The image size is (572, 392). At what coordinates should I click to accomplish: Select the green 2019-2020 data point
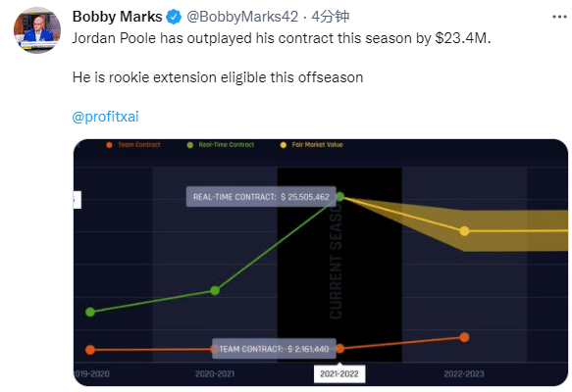90,312
